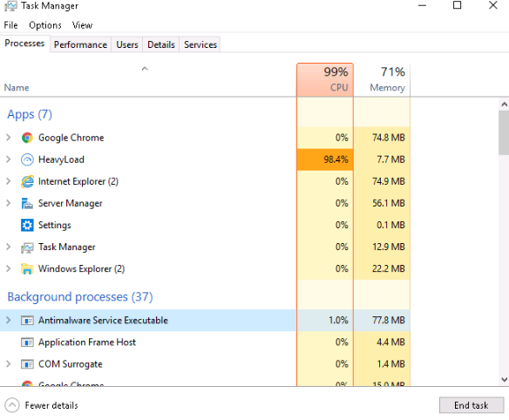
Task: Click the COM Surrogate icon
Action: click(x=27, y=364)
